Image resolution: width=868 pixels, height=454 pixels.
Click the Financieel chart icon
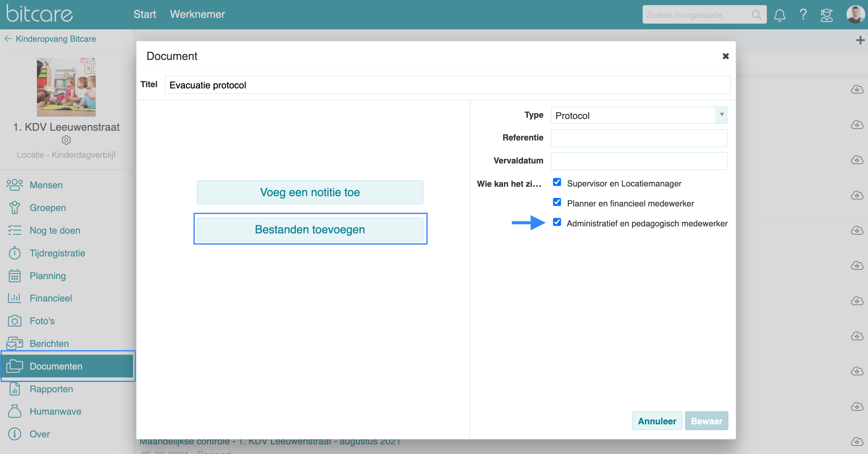tap(15, 298)
